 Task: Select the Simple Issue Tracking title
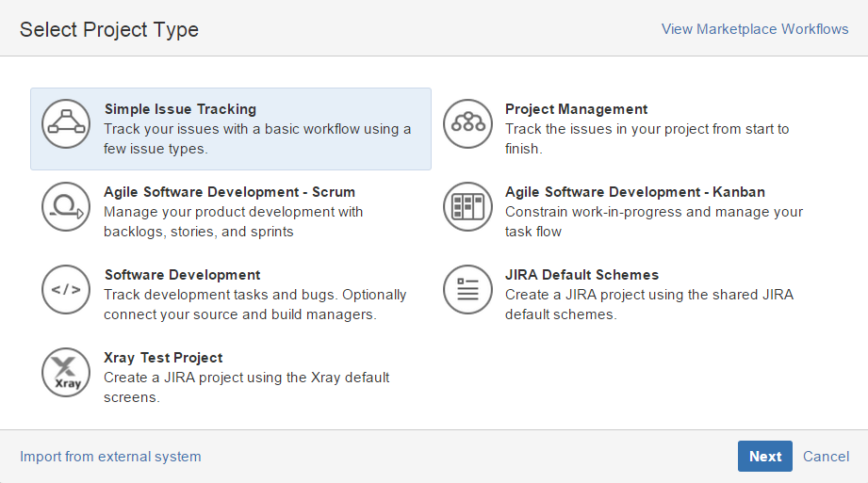tap(180, 109)
